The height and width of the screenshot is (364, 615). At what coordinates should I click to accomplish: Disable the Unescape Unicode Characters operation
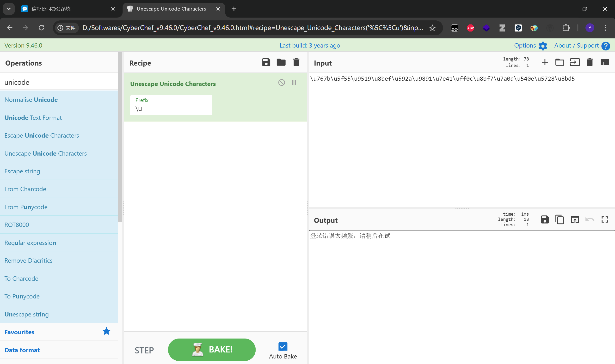282,82
